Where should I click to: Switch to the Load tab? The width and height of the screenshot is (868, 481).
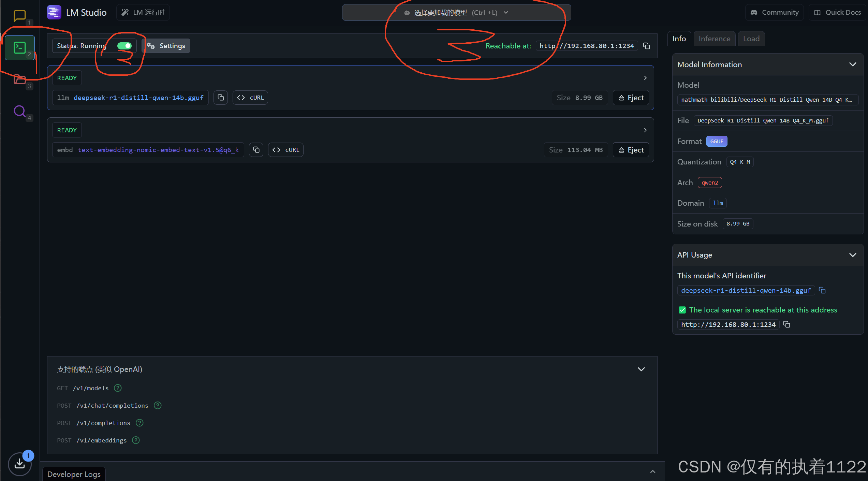click(751, 39)
